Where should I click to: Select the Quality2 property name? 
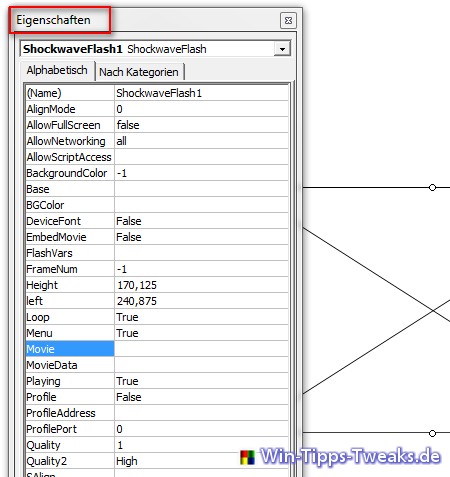click(70, 461)
